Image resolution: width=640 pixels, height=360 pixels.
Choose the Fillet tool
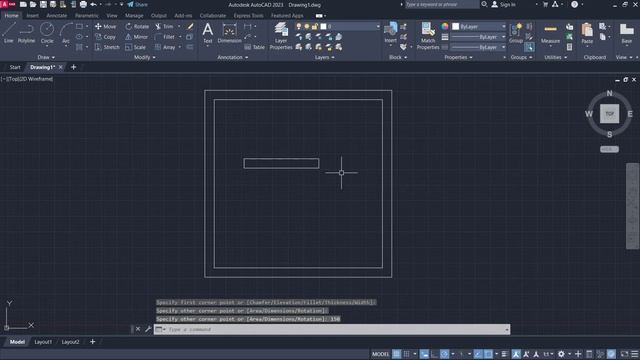(165, 37)
